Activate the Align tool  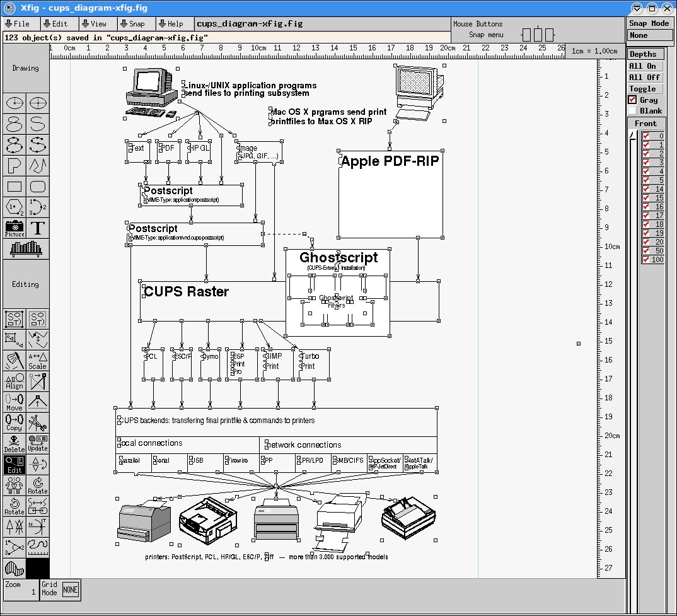[14, 381]
